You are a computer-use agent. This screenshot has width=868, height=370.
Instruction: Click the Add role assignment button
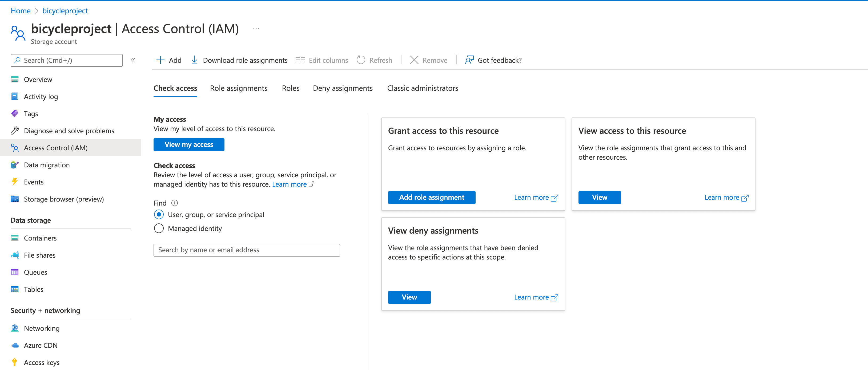[x=431, y=198]
